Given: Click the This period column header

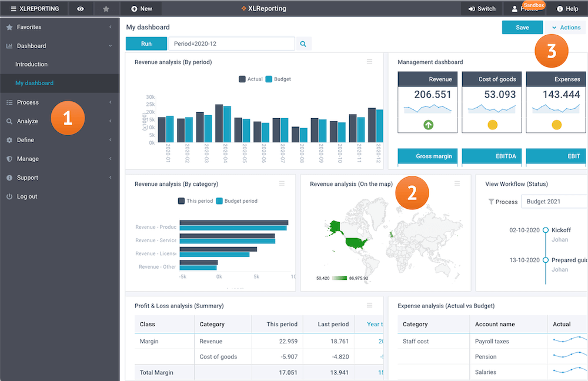Looking at the screenshot, I should (x=277, y=324).
